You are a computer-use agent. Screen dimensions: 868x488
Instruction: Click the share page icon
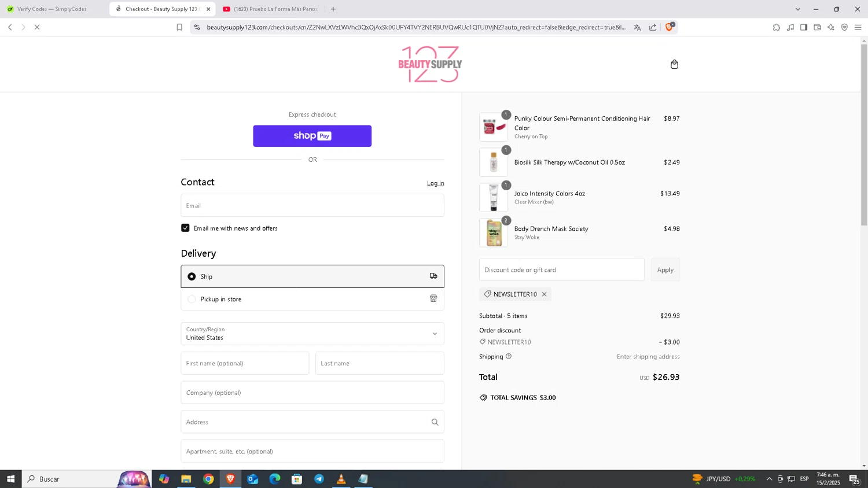point(653,27)
